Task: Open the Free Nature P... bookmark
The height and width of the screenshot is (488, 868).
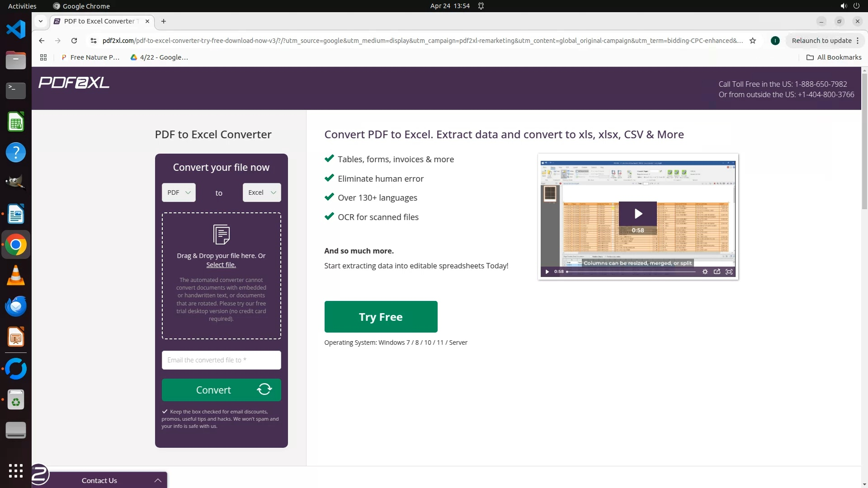Action: [90, 57]
